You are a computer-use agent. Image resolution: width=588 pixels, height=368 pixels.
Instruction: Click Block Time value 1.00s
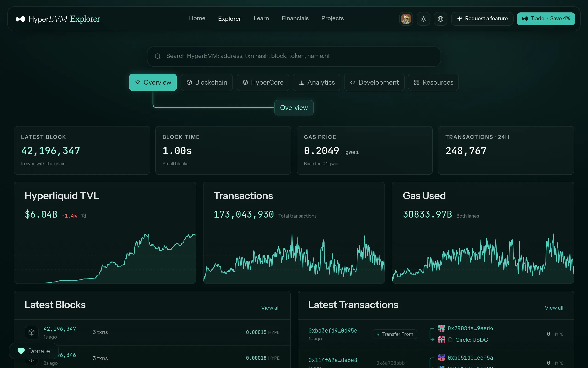tap(177, 151)
